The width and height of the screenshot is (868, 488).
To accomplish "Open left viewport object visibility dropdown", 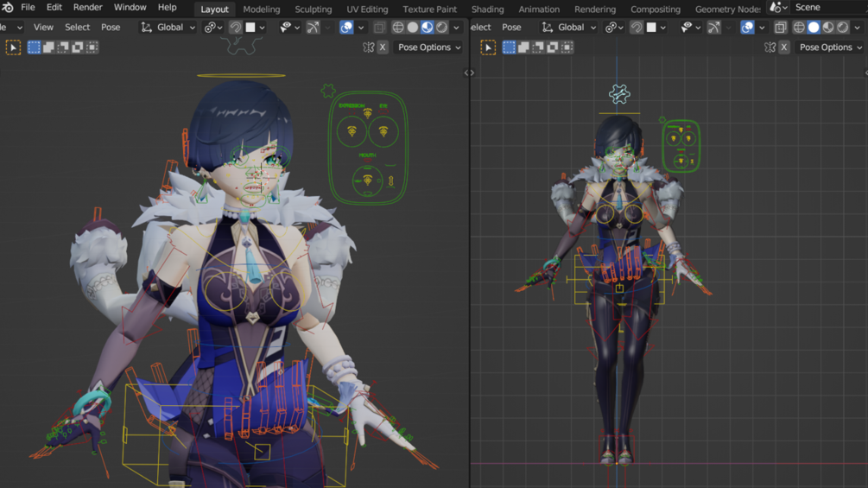I will tap(289, 27).
